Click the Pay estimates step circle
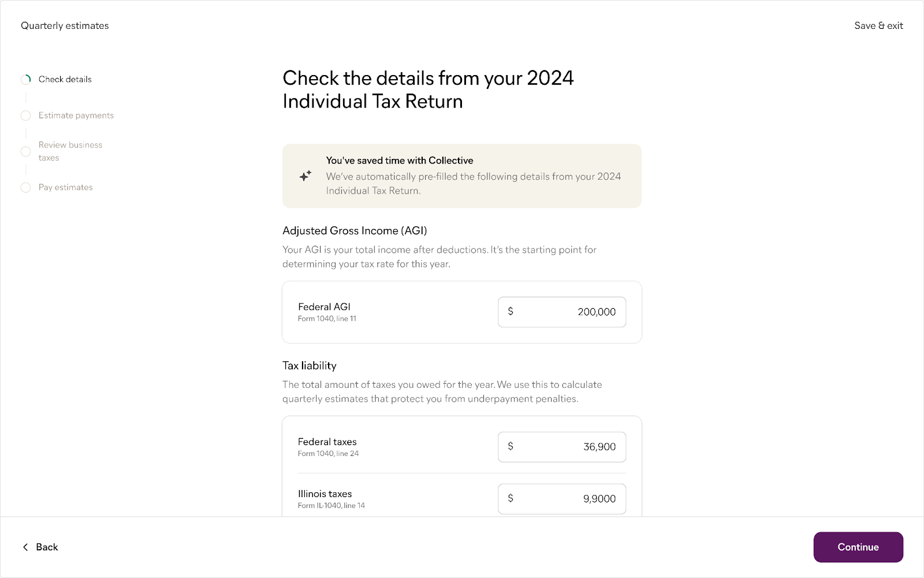 coord(26,187)
